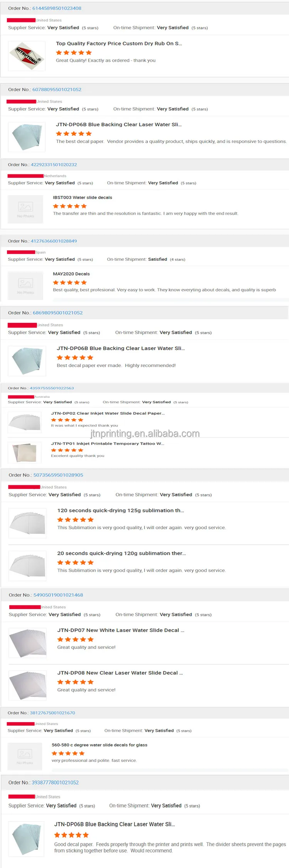Open the Top Quality Factory Price Custom Dry Rub title
The width and height of the screenshot is (289, 868).
tap(119, 44)
